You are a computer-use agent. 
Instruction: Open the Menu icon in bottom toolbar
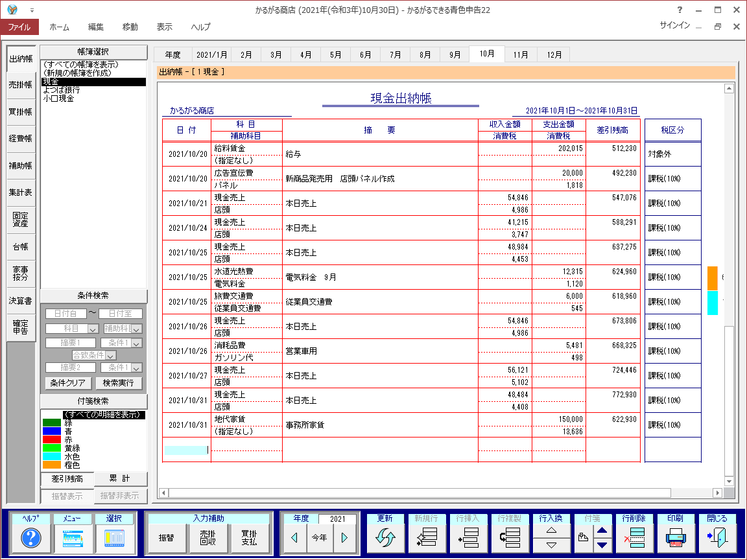click(73, 538)
